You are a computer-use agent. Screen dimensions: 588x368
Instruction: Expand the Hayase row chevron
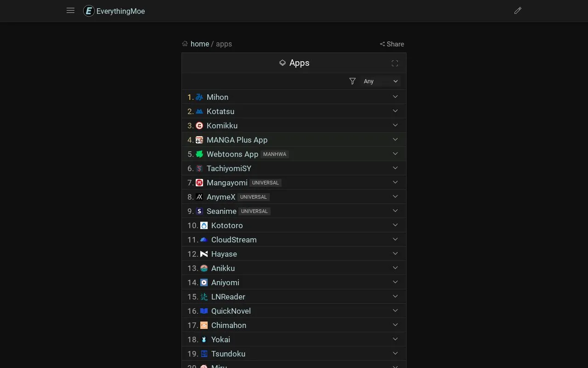395,253
